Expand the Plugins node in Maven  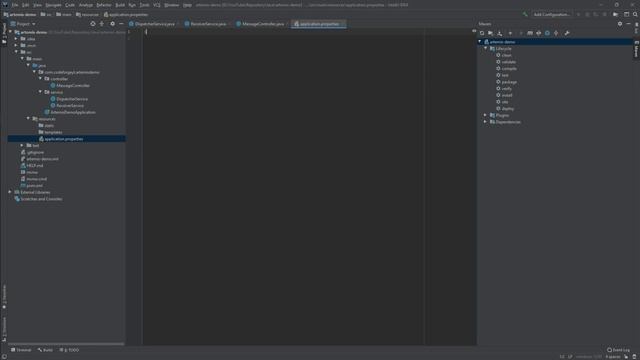(486, 115)
